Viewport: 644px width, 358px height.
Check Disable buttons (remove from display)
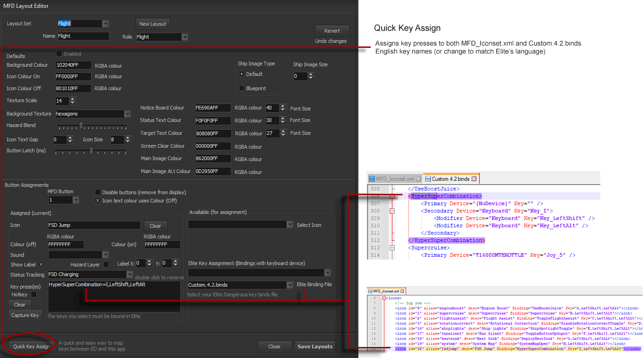[98, 192]
